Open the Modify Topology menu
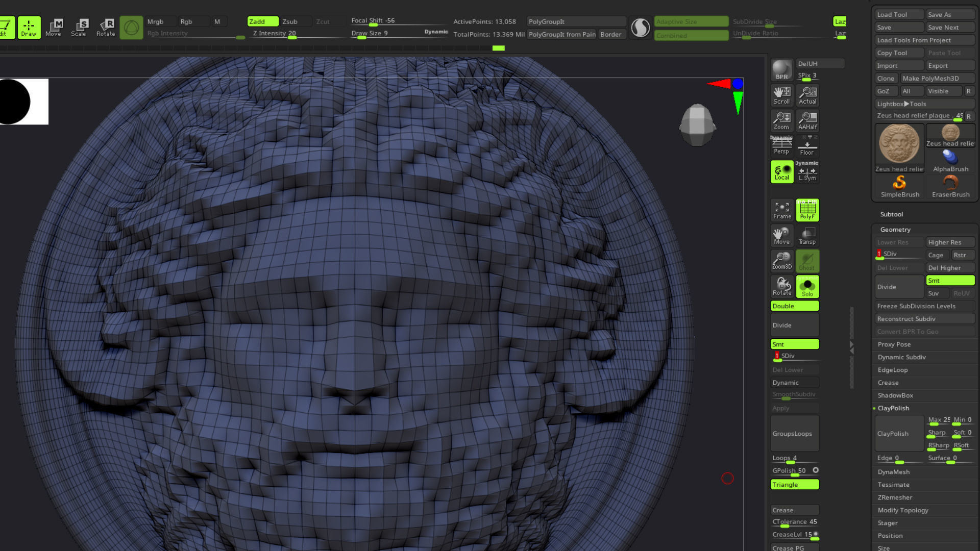Viewport: 980px width, 551px height. pos(903,510)
